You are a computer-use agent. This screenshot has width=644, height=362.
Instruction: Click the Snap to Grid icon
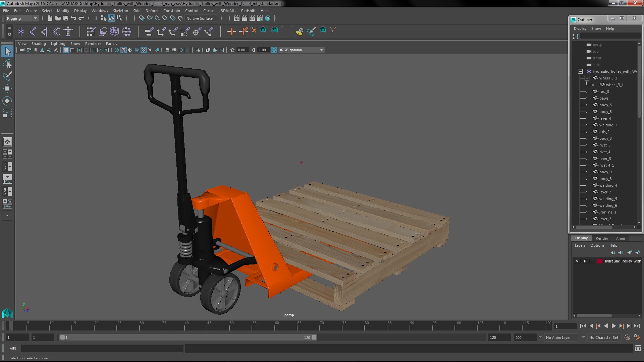click(x=142, y=18)
